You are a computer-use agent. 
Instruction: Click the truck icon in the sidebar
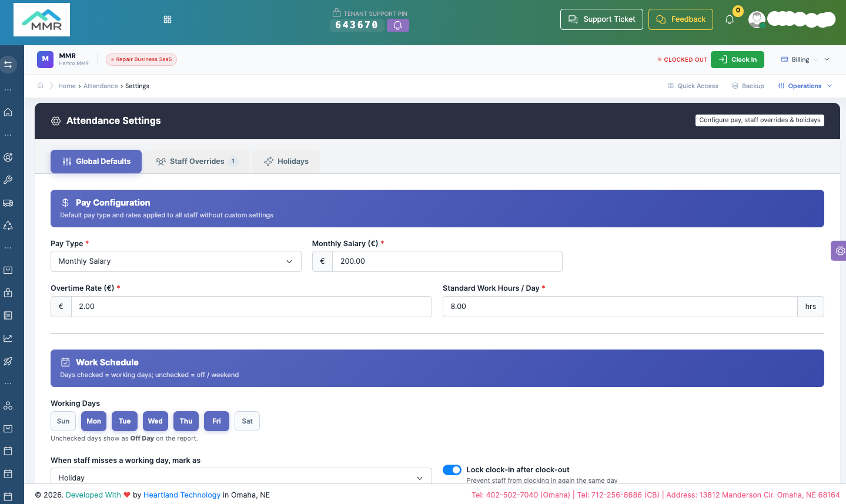[8, 203]
